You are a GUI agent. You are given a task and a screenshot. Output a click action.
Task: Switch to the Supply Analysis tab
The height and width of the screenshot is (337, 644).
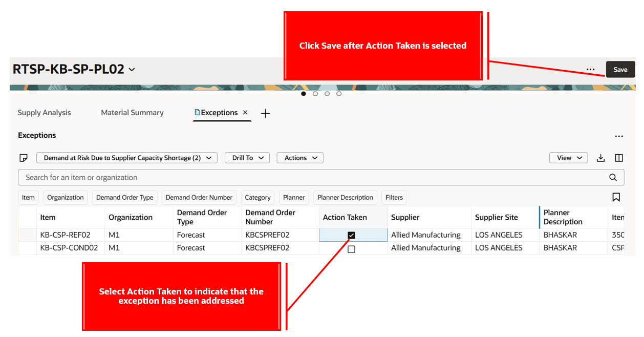(44, 113)
